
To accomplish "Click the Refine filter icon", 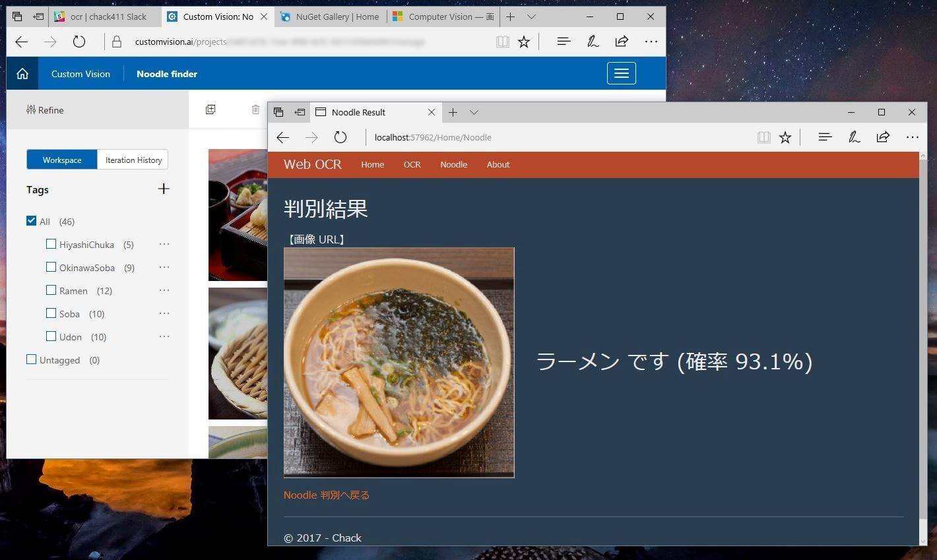I will 31,109.
